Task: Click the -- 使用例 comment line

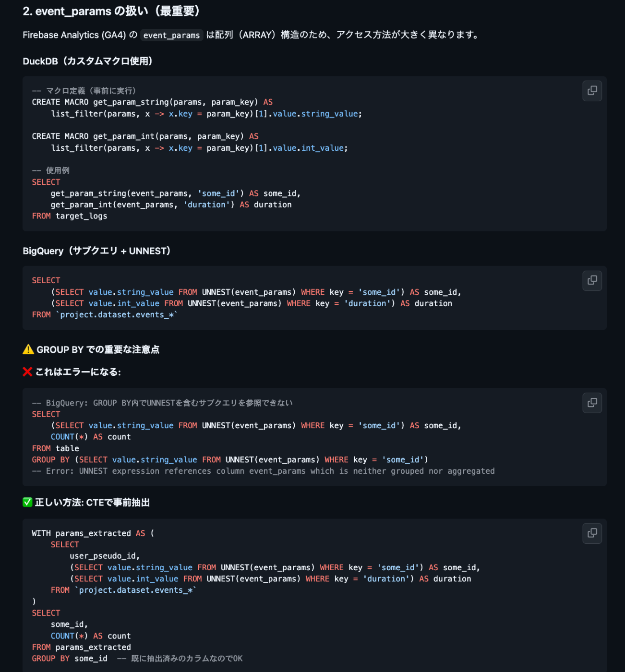Action: pos(50,170)
